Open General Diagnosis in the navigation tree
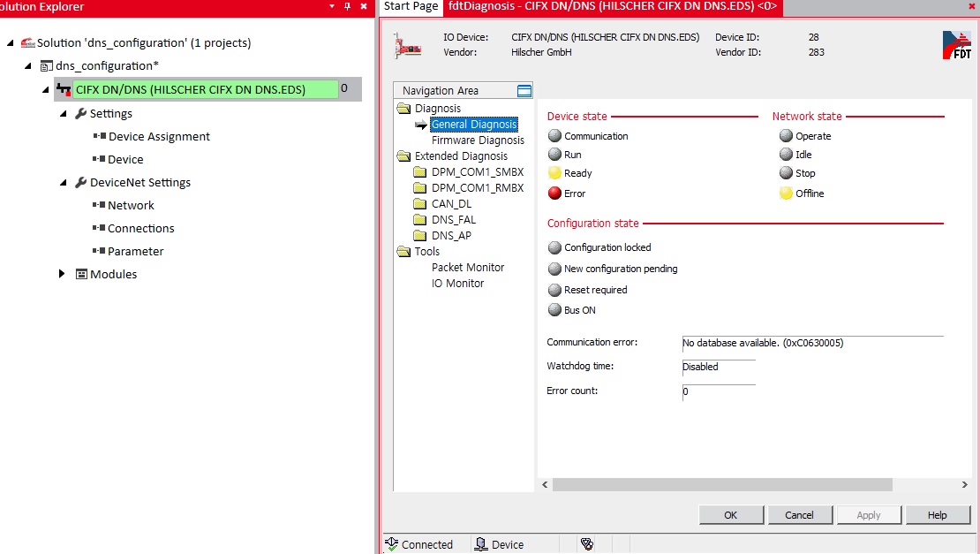Screen dimensions: 980x554 474,125
